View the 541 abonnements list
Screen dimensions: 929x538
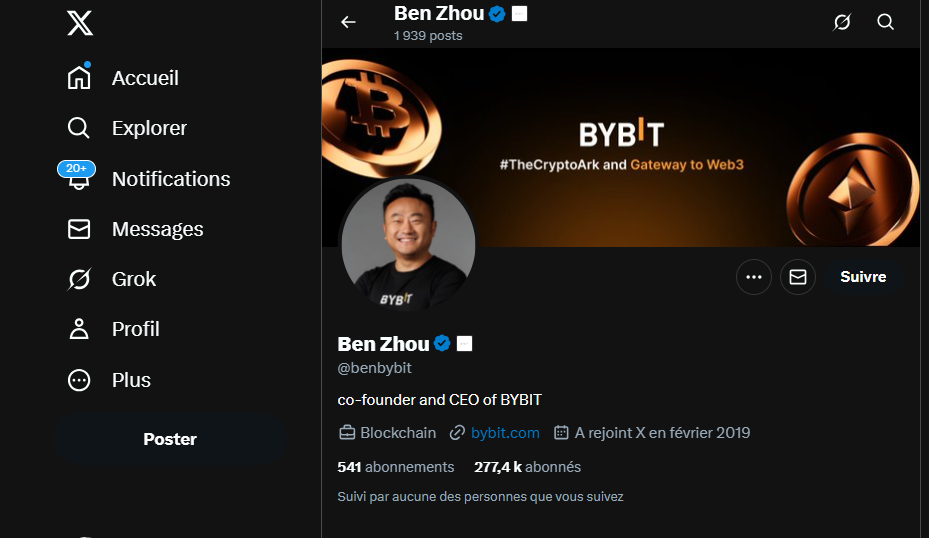tap(396, 467)
